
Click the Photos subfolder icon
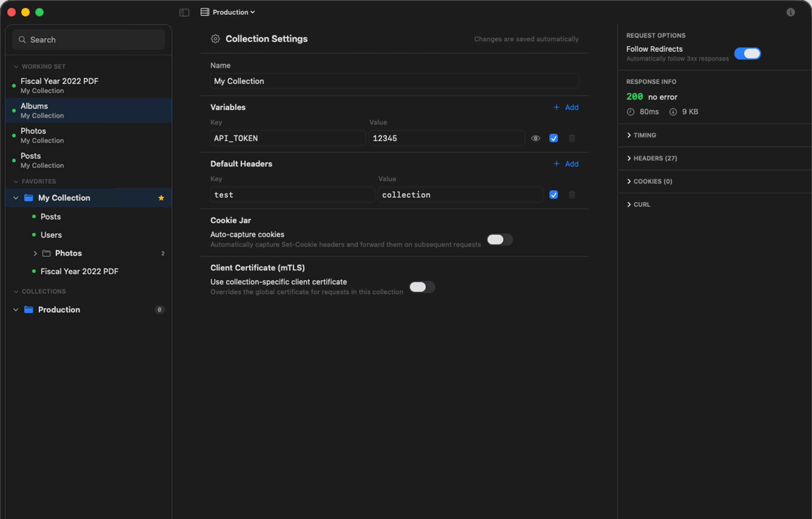pos(46,253)
